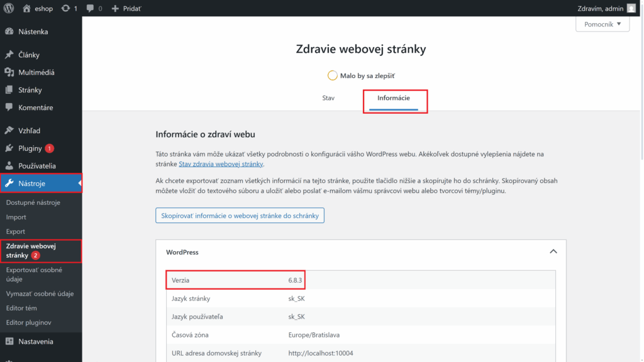
Task: Open Multimédiá via its media icon
Action: tap(10, 72)
